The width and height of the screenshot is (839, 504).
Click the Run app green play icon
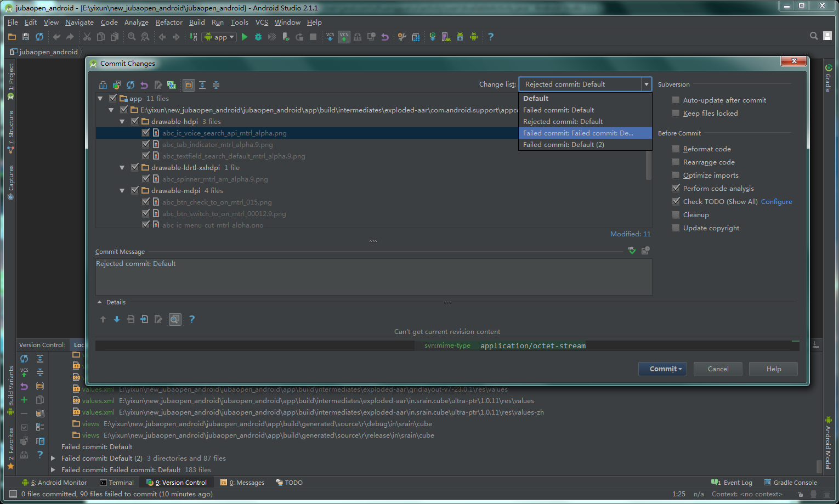pyautogui.click(x=245, y=37)
